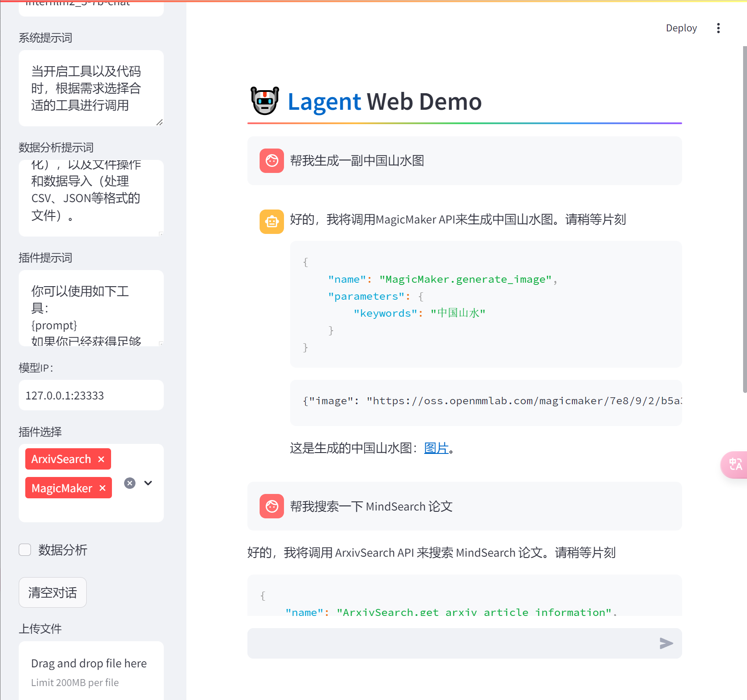
Task: Open the 图片 link
Action: (x=436, y=448)
